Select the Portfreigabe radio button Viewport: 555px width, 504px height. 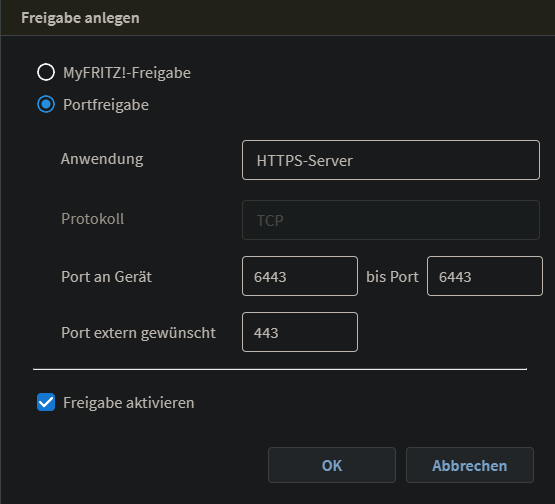pyautogui.click(x=46, y=104)
